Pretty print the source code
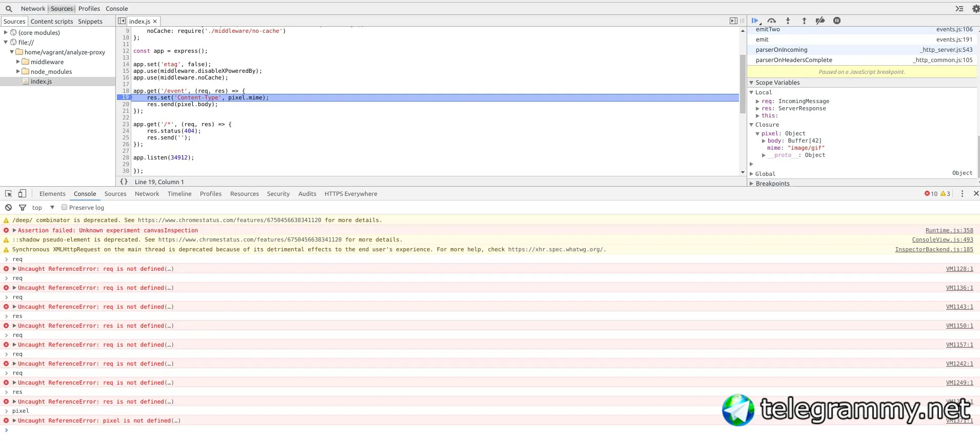The width and height of the screenshot is (980, 441). tap(124, 182)
